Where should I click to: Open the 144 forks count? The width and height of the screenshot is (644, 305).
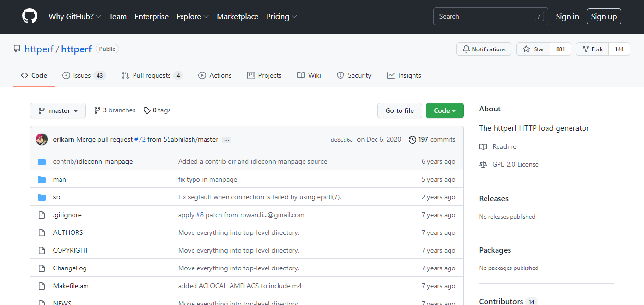620,49
